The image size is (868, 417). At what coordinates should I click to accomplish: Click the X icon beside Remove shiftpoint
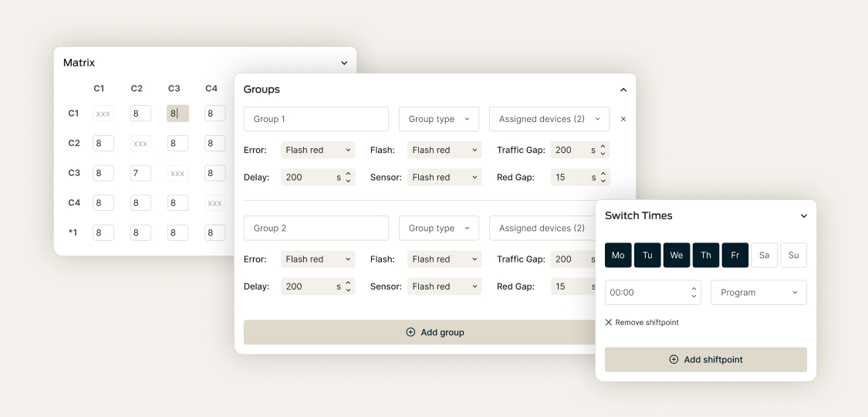click(x=609, y=322)
